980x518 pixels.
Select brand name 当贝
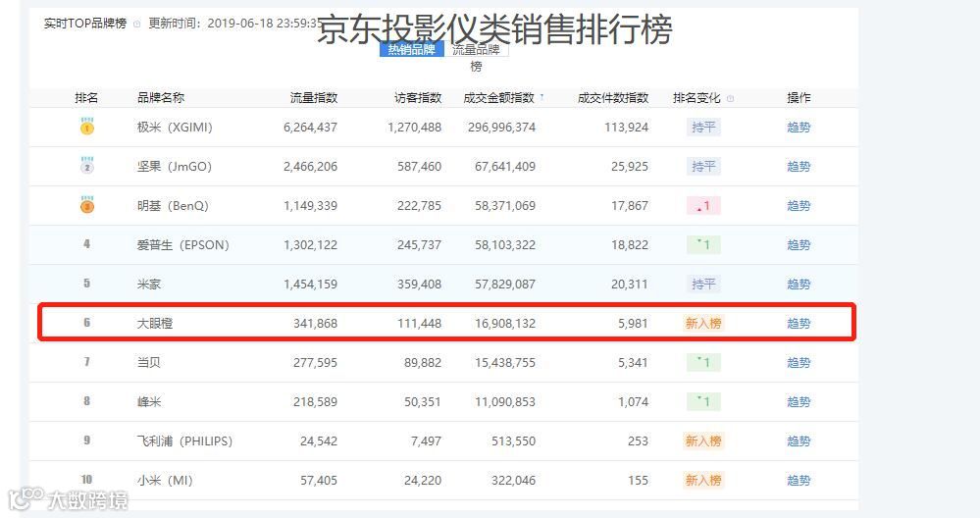coord(149,362)
